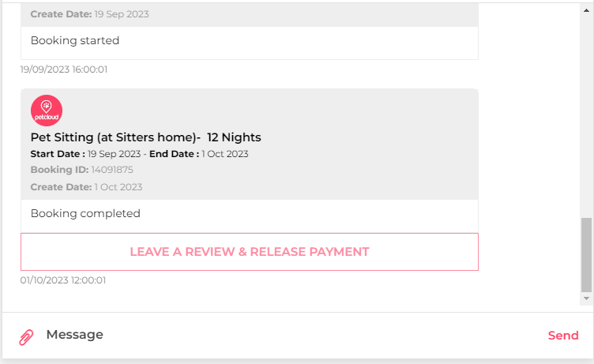The height and width of the screenshot is (364, 594).
Task: Click Leave a Review & Release Payment
Action: pyautogui.click(x=250, y=252)
